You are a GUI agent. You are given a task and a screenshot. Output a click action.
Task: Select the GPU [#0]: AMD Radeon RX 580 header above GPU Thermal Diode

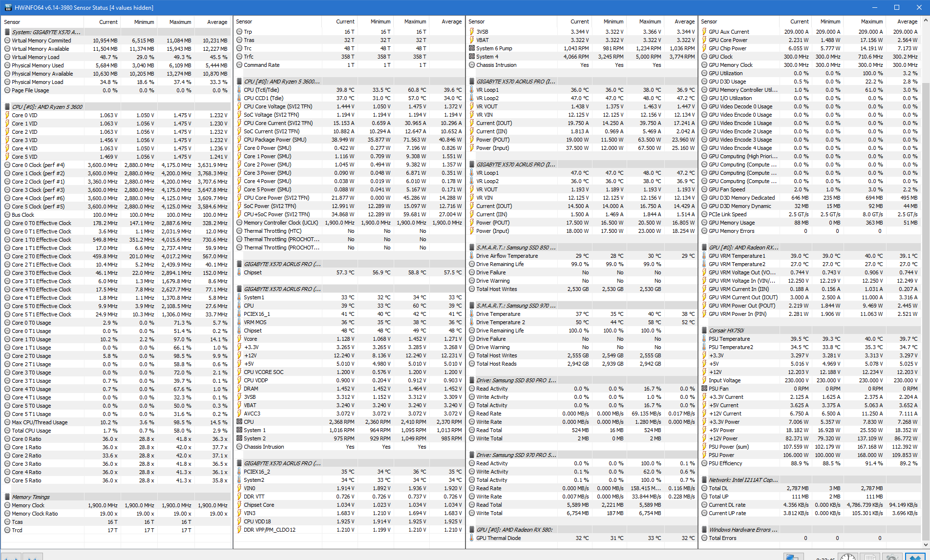(582, 530)
